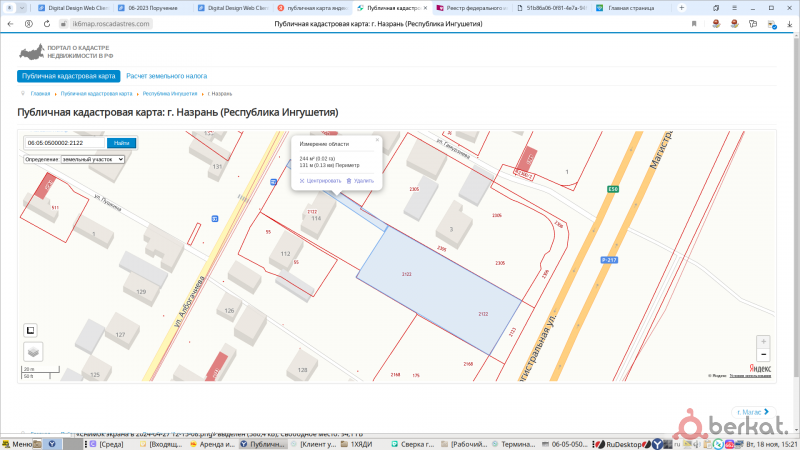Screen dimensions: 800x450
Task: Click the map layers icon
Action: (x=33, y=351)
